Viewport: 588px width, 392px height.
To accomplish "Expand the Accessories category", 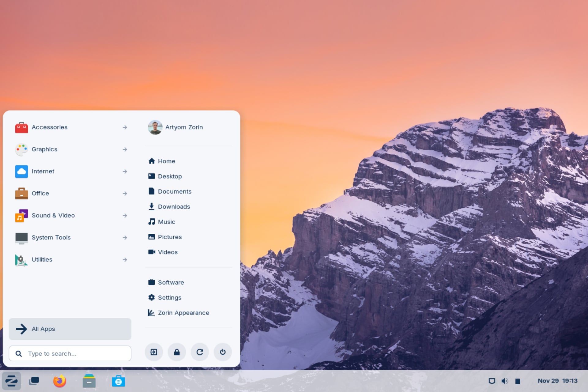I will tap(125, 127).
